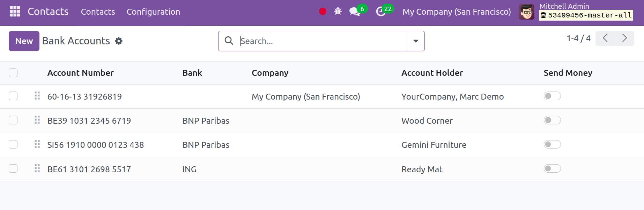Toggle Send Money for Ready Mat
Screen dimensions: 644x210
tap(552, 169)
